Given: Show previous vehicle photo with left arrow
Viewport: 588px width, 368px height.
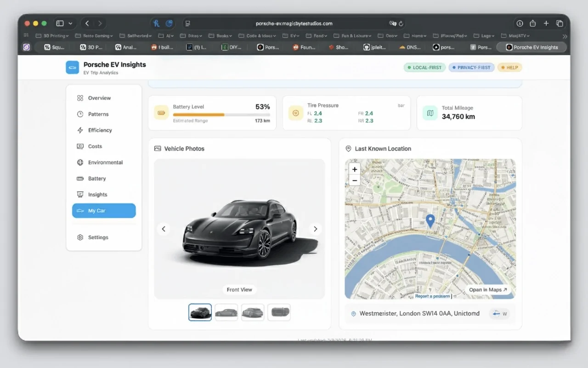Looking at the screenshot, I should pyautogui.click(x=164, y=229).
